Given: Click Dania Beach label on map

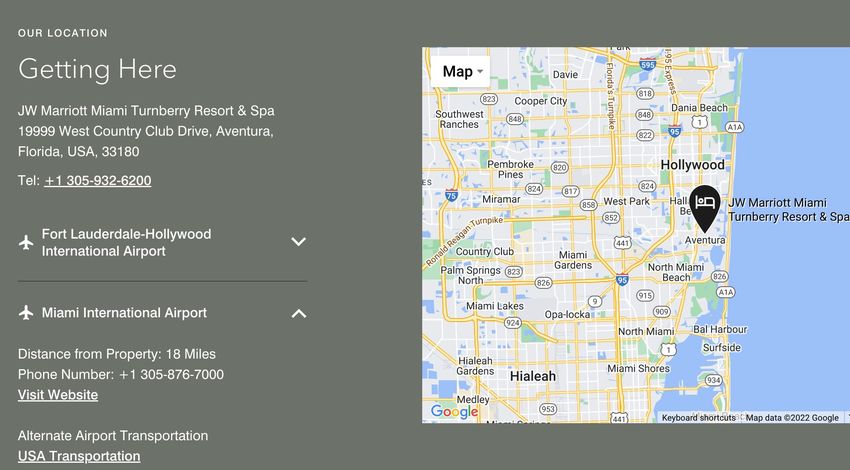Looking at the screenshot, I should click(699, 107).
